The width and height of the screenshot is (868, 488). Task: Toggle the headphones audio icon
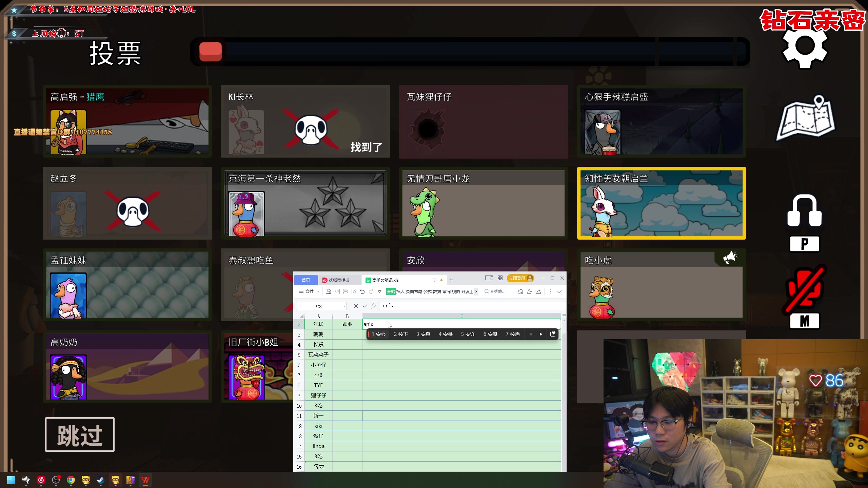pyautogui.click(x=805, y=212)
